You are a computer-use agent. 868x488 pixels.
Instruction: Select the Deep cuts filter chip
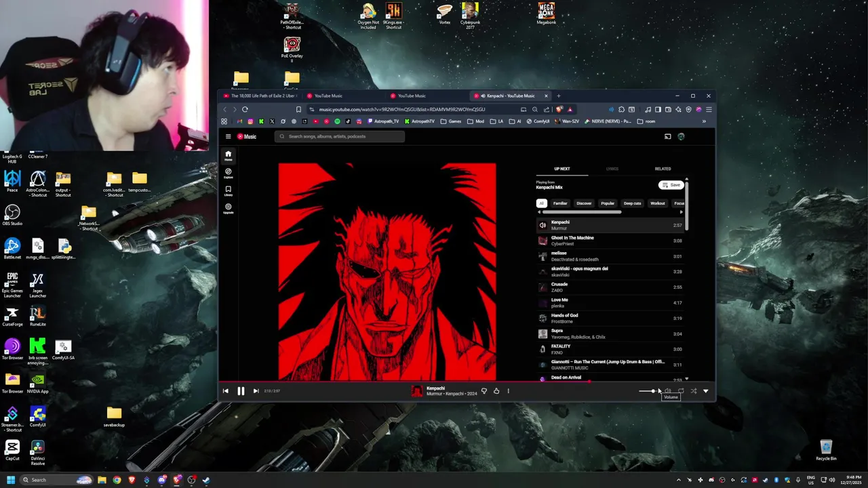pos(633,203)
